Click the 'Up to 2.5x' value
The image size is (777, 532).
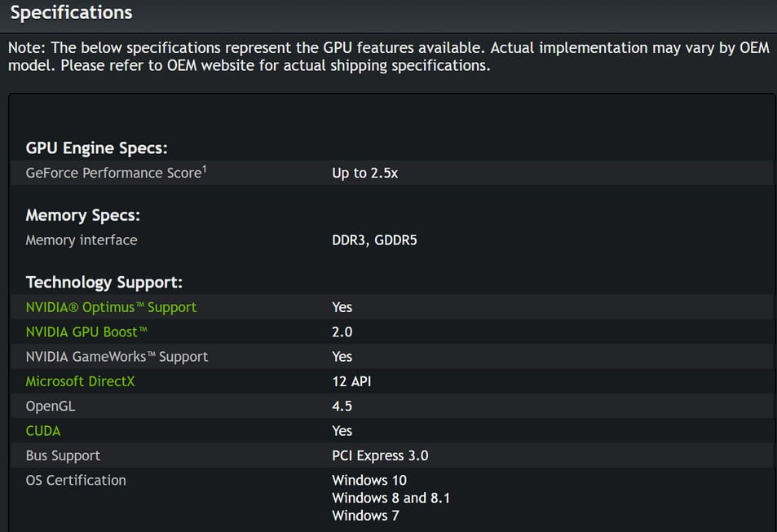click(x=364, y=173)
